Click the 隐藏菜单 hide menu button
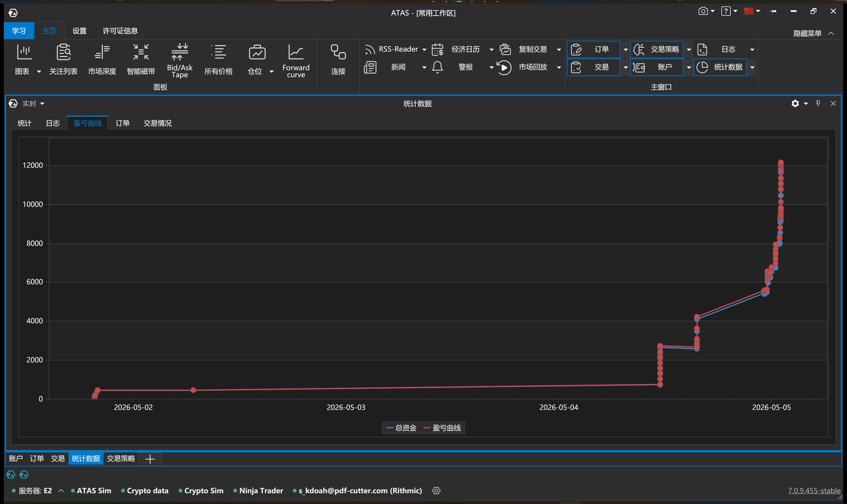 813,33
